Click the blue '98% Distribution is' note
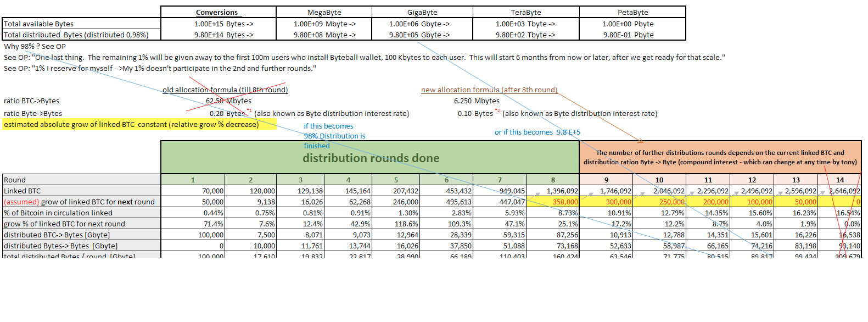 [334, 136]
